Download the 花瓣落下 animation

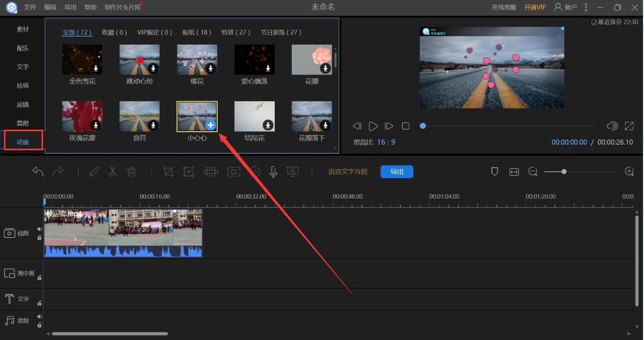(x=325, y=125)
